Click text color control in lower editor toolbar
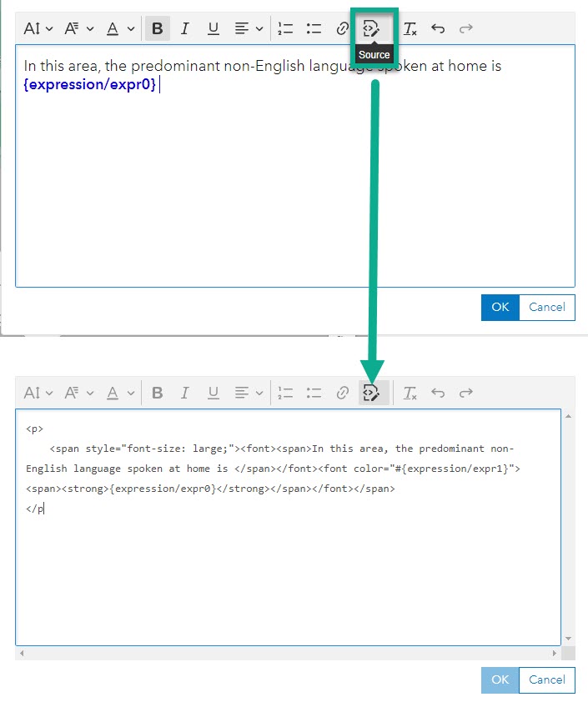This screenshot has height=702, width=588. tap(120, 393)
